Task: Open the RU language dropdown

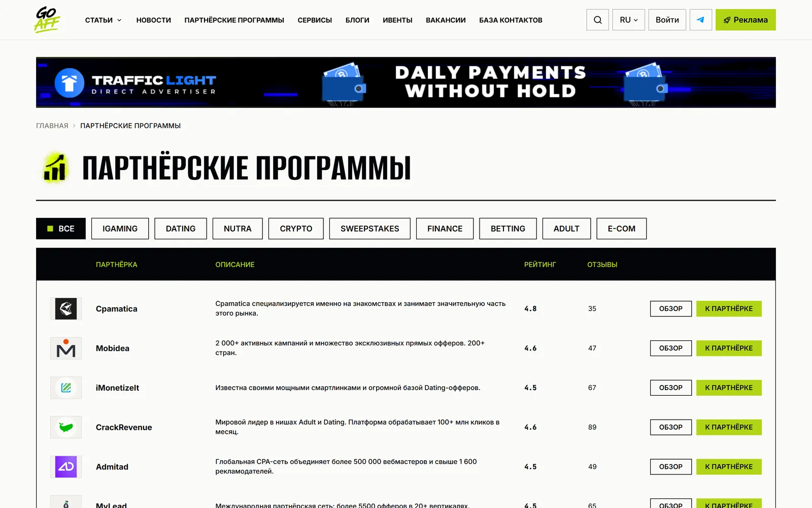Action: [x=628, y=20]
